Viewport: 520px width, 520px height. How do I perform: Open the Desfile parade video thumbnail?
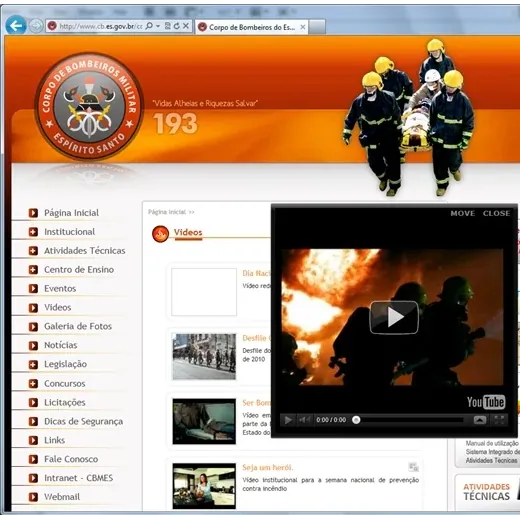click(x=204, y=356)
